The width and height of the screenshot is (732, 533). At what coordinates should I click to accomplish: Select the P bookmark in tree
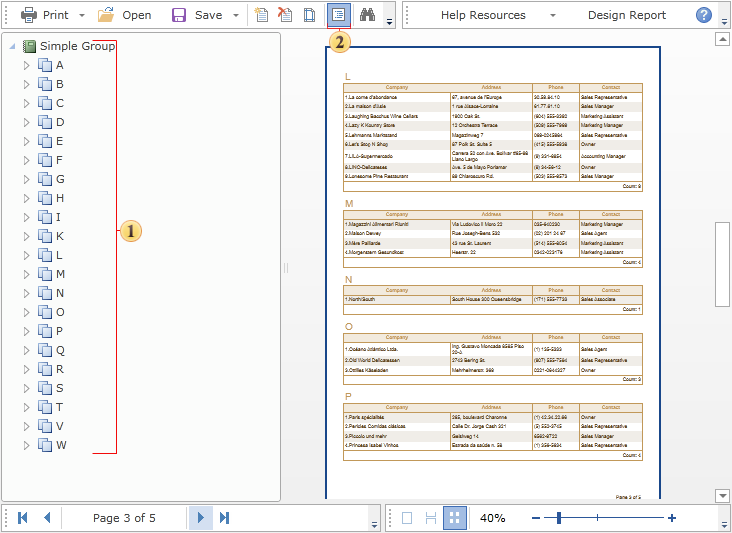tap(60, 331)
